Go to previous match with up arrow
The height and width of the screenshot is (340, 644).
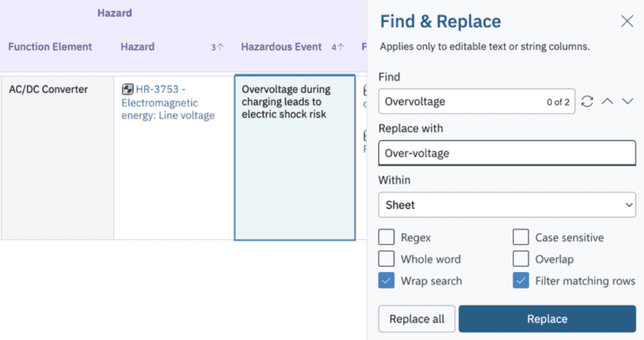(607, 102)
